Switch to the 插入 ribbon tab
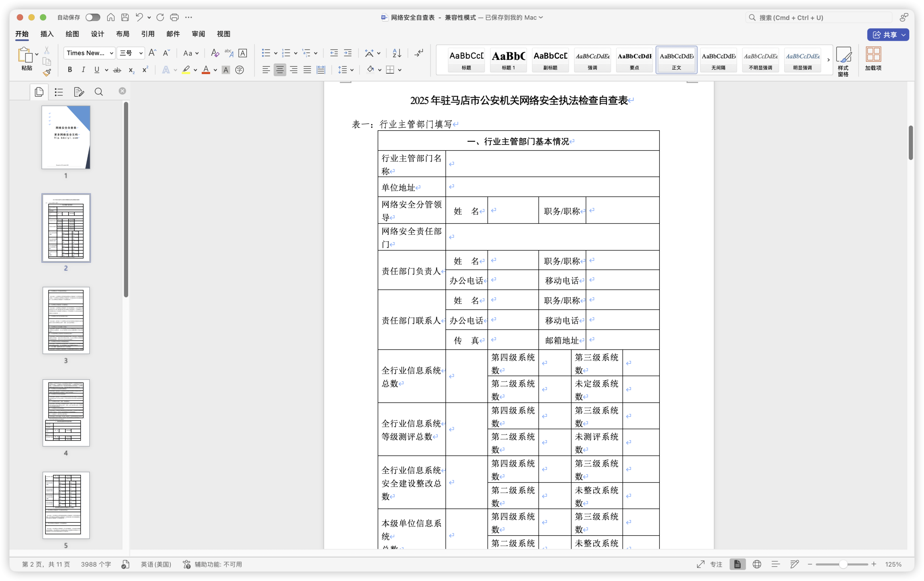 coord(47,34)
